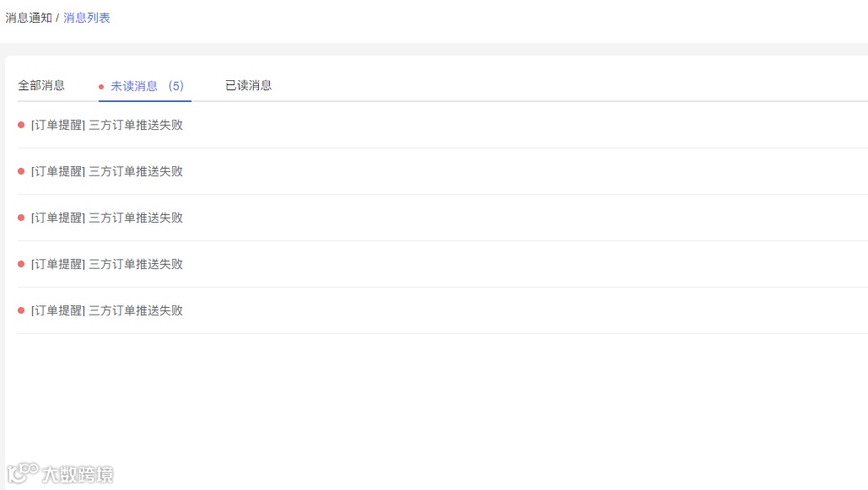Open the 全部消息 tab
This screenshot has height=490, width=868.
click(41, 85)
